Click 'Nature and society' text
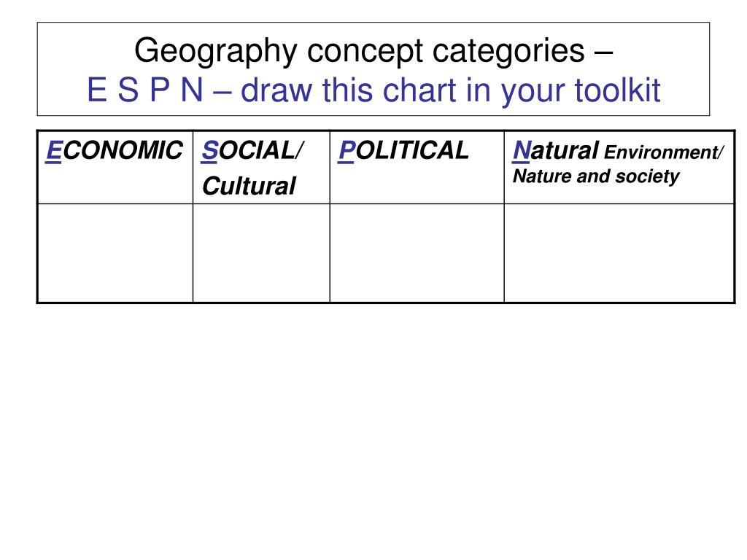This screenshot has height=560, width=747. tap(596, 176)
